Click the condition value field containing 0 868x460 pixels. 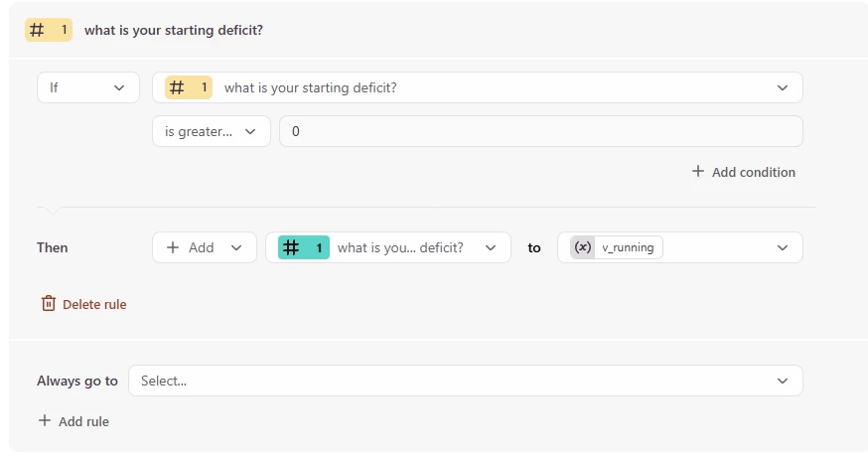click(540, 131)
